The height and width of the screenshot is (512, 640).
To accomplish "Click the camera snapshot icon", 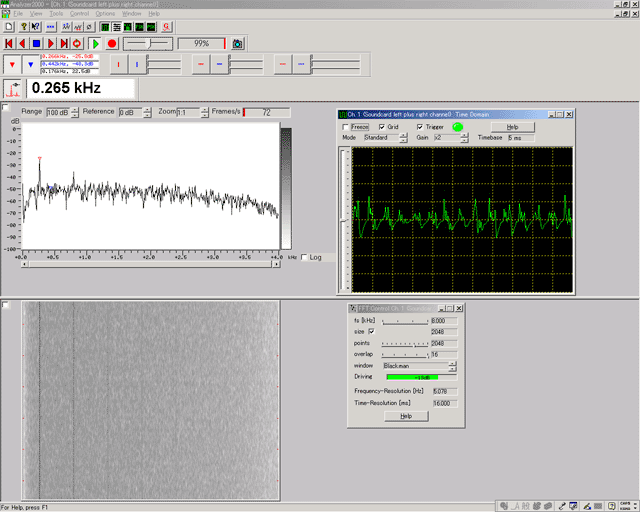I will coord(237,44).
